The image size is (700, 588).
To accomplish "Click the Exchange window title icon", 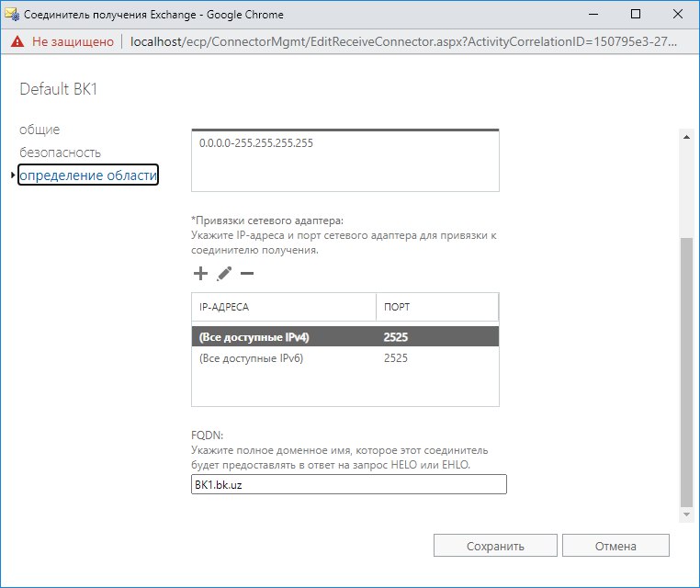I will (12, 15).
